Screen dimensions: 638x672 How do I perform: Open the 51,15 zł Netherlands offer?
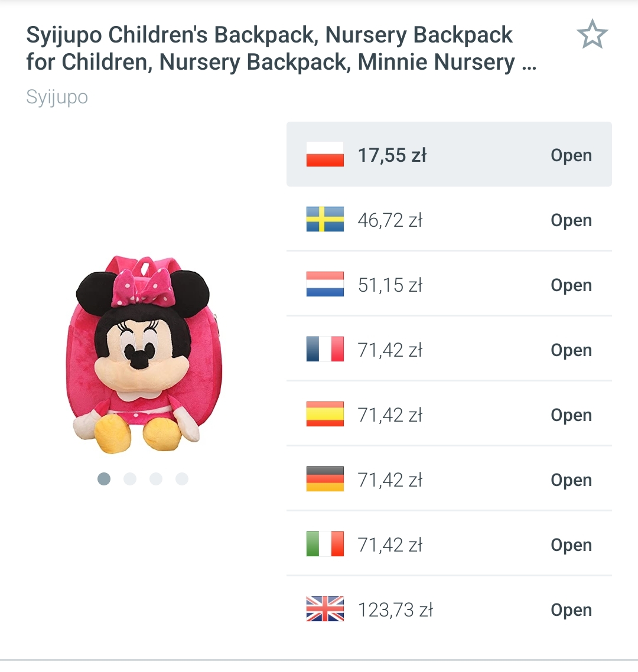571,285
